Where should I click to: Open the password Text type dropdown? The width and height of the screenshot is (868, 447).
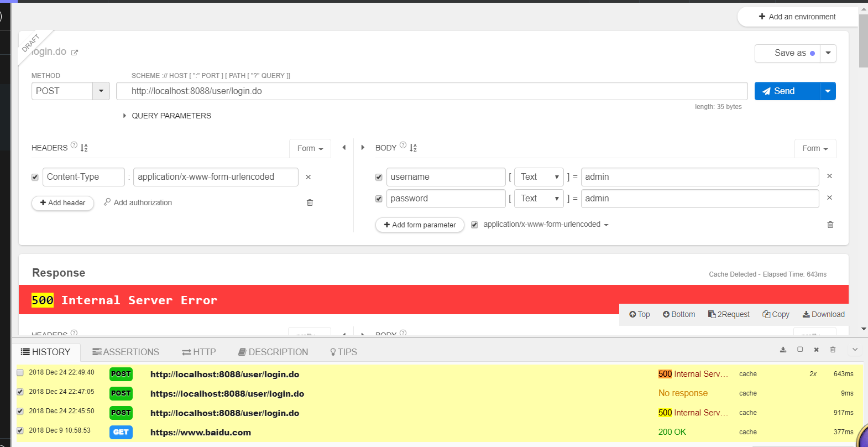pyautogui.click(x=539, y=199)
